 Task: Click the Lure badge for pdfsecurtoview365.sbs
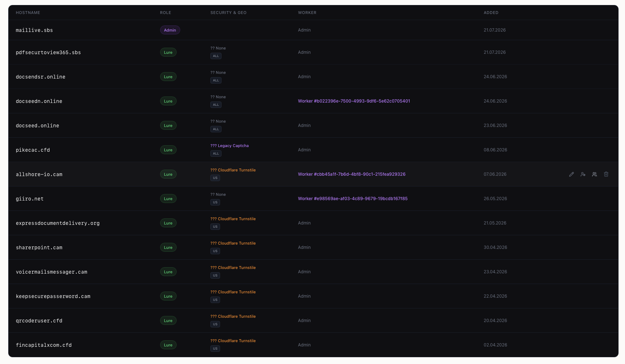168,52
